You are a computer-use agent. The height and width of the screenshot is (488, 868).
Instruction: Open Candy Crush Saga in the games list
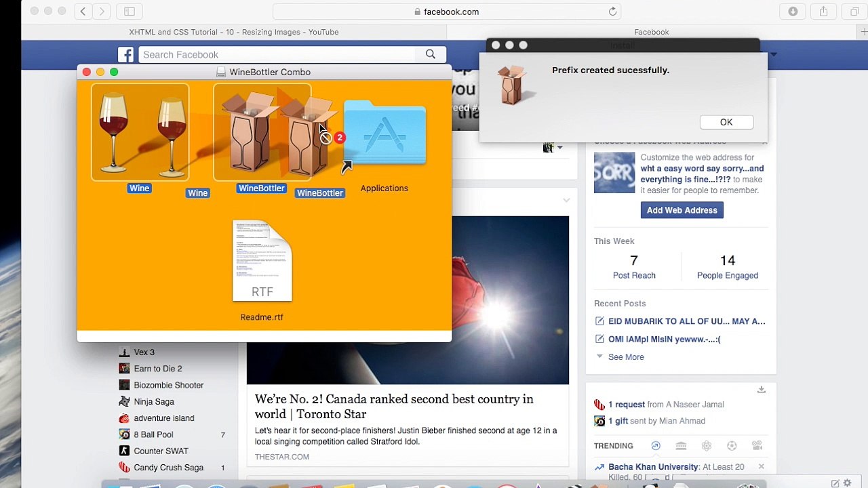coord(168,468)
